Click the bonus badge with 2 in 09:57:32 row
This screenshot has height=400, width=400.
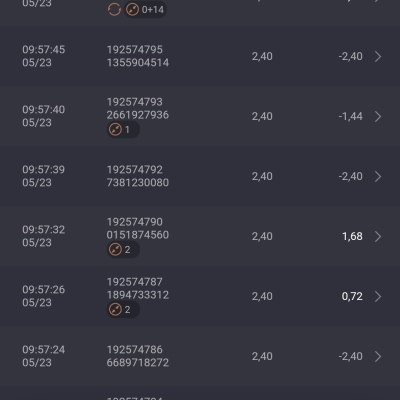123,249
